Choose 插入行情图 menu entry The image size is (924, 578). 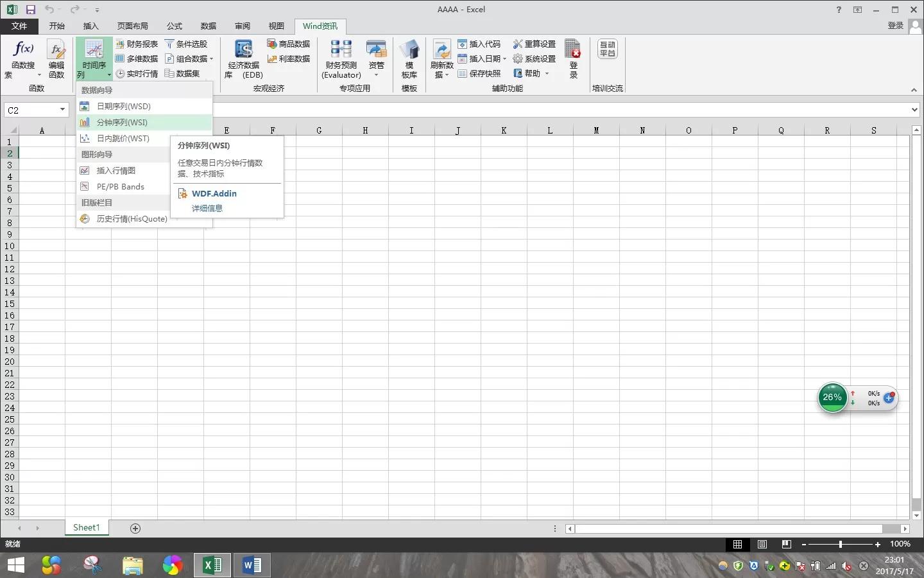click(124, 170)
